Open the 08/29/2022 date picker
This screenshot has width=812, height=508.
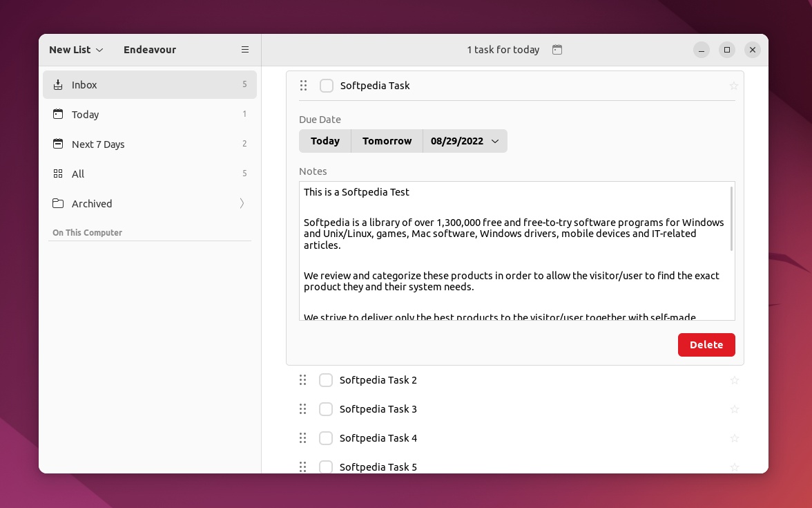click(465, 141)
